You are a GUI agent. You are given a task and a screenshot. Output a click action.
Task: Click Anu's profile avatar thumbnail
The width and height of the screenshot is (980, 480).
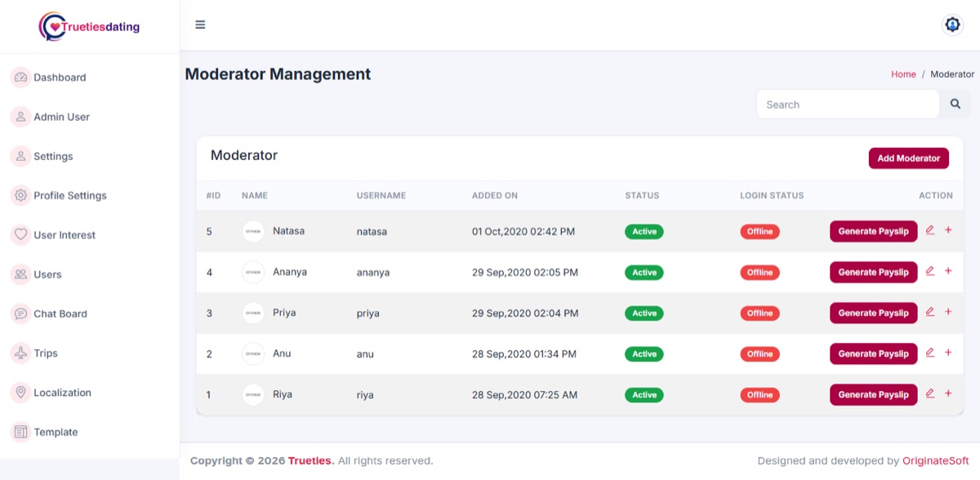253,353
